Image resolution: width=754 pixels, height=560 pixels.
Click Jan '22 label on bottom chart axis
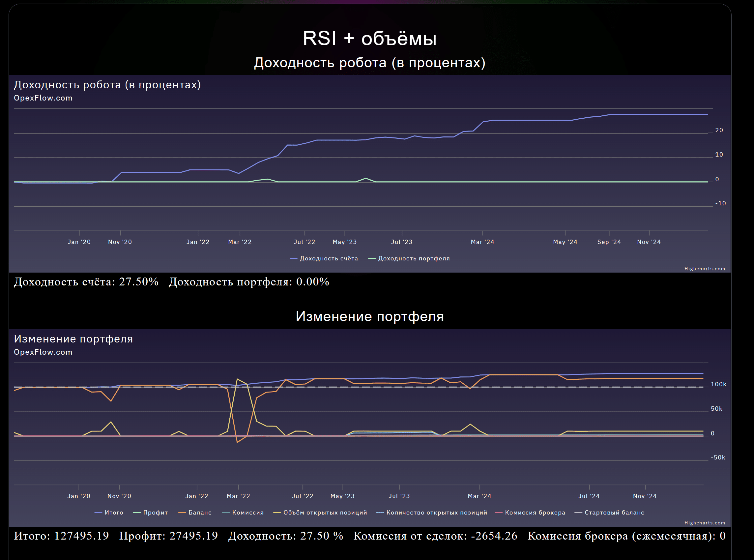197,496
